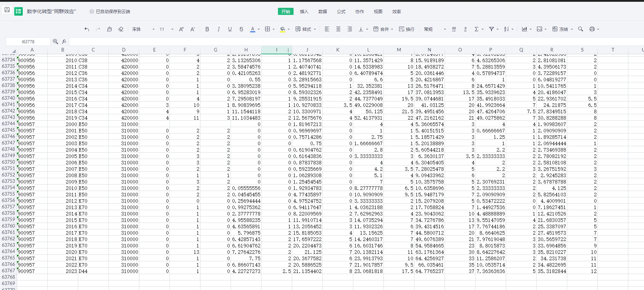Switch to the 视图 tab

click(378, 11)
